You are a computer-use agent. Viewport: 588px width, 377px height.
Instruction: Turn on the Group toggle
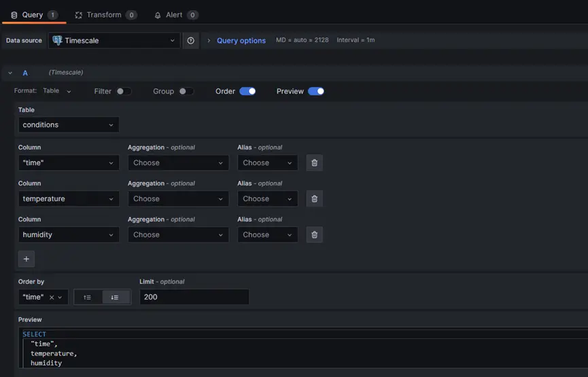(x=186, y=91)
